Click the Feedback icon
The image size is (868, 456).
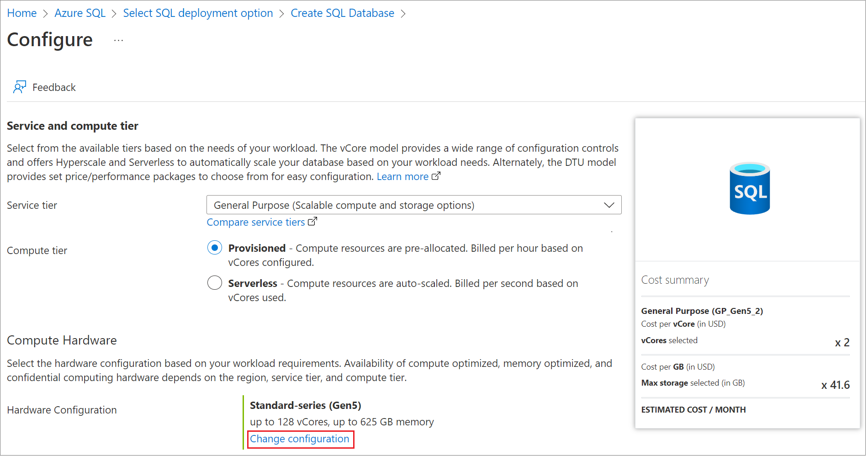click(x=20, y=87)
